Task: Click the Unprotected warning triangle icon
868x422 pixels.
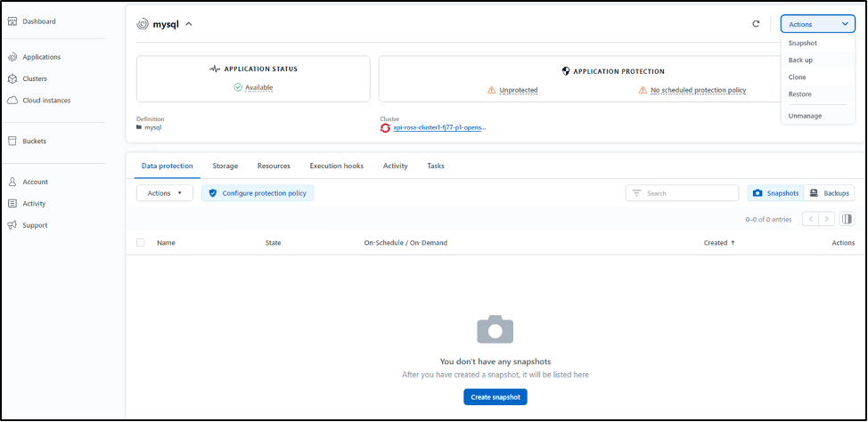Action: coord(492,90)
